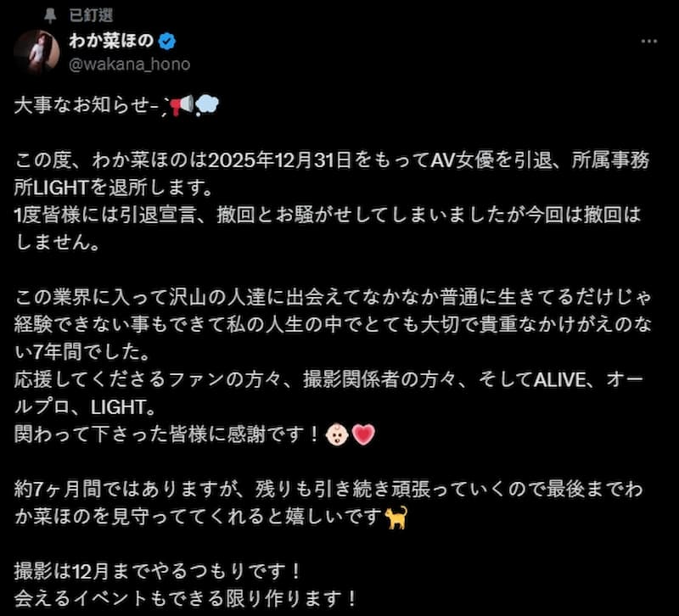The image size is (679, 616).
Task: Click the red megaphone emoji
Action: point(181,105)
